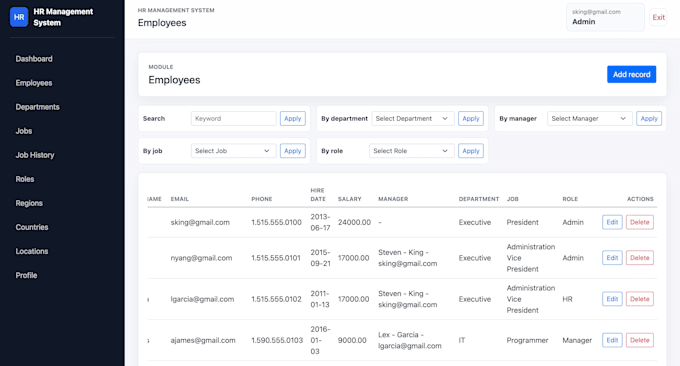The height and width of the screenshot is (366, 680).
Task: Click the 24000.00 salary cell
Action: [354, 222]
